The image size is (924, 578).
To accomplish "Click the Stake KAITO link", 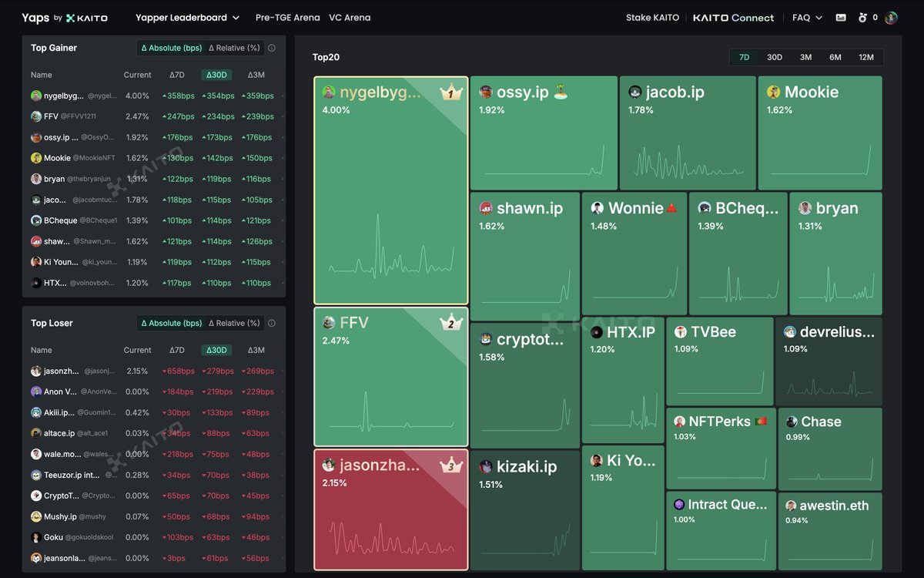I will (x=652, y=17).
